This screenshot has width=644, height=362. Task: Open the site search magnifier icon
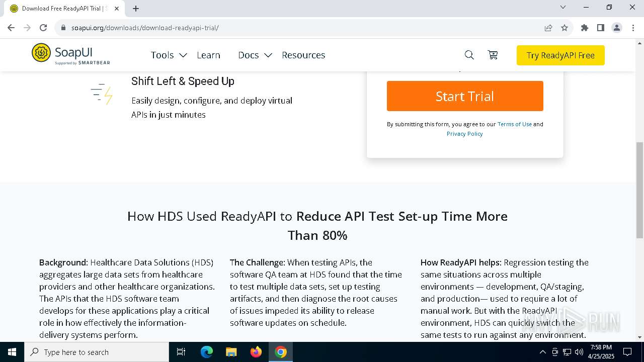[x=469, y=55]
